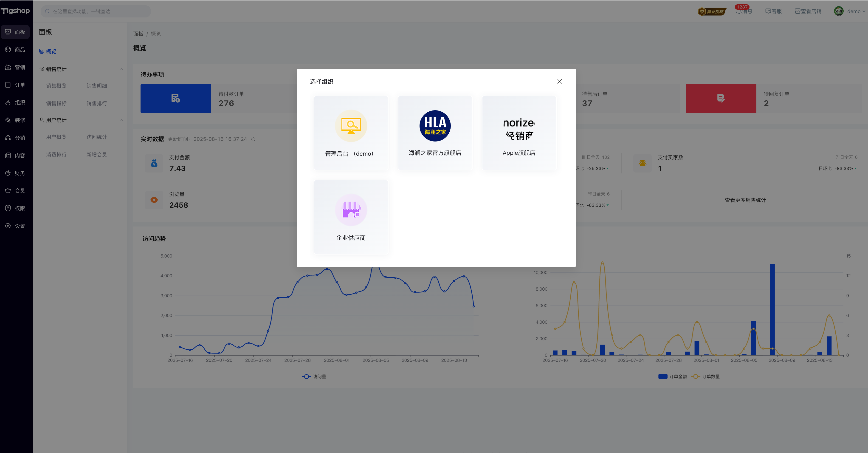Open 查看更多销售统计 link

click(745, 200)
